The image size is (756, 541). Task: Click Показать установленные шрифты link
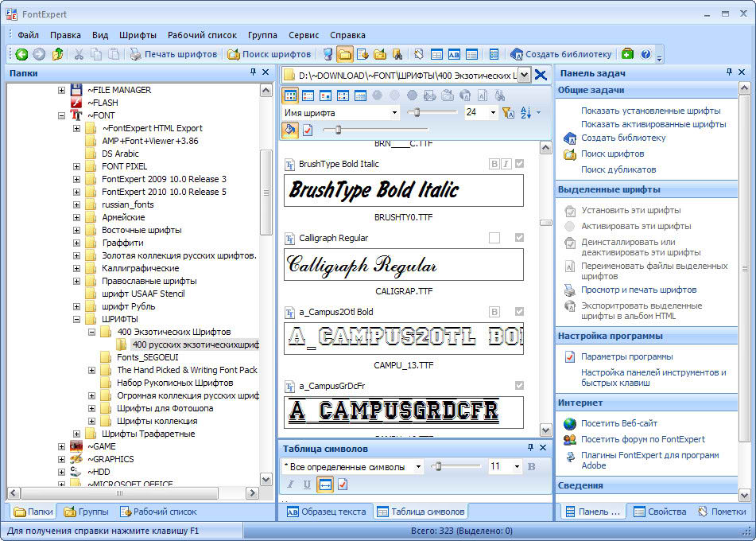[650, 111]
